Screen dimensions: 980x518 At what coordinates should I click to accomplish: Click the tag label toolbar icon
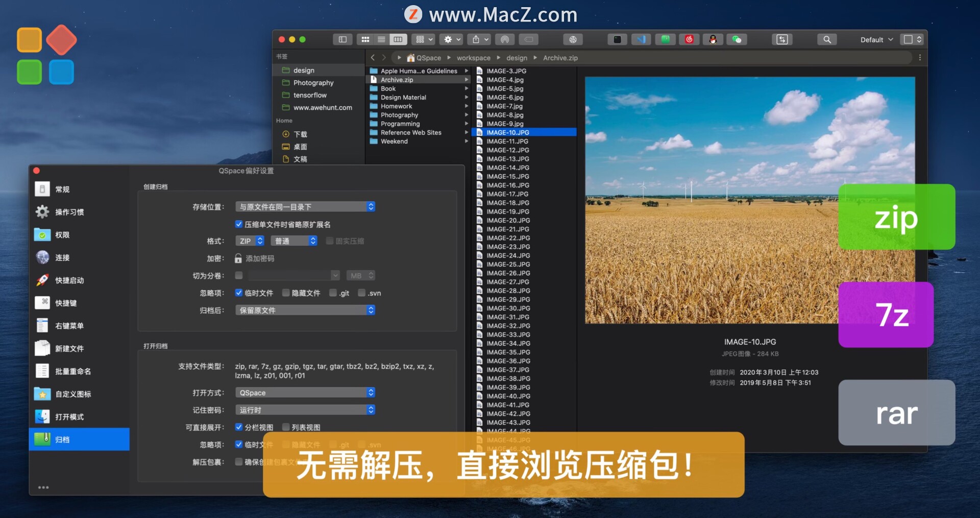(x=529, y=39)
